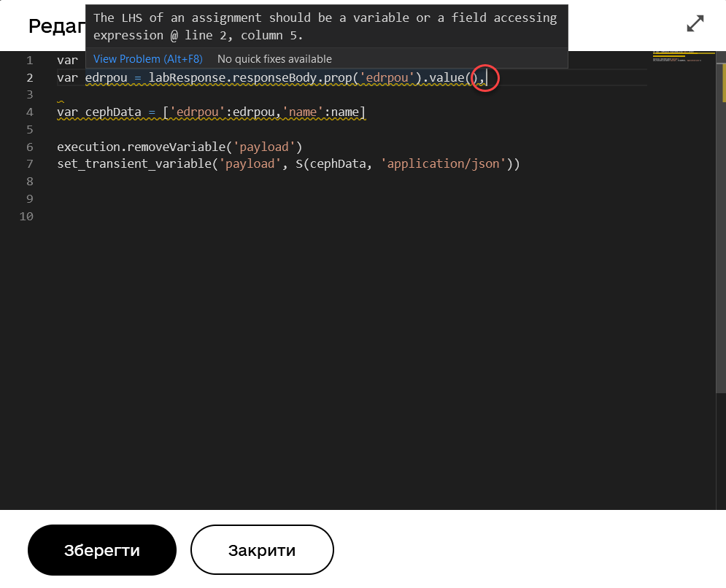
Task: Click 'No quick fixes available' text
Action: (274, 59)
